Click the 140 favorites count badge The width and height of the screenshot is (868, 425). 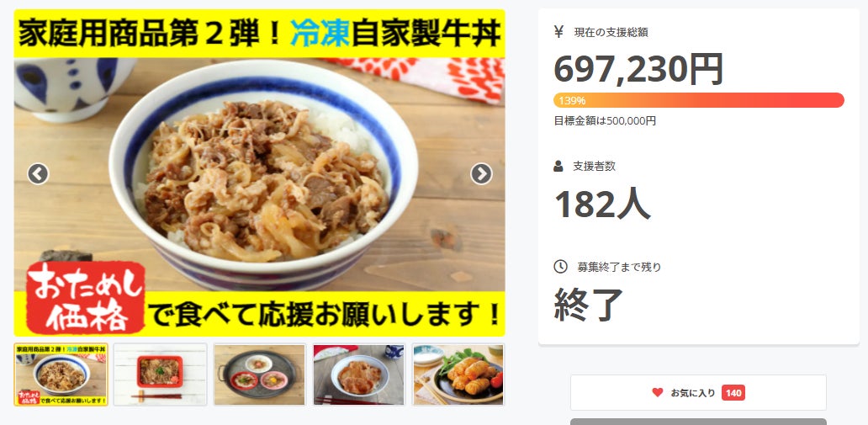(733, 393)
